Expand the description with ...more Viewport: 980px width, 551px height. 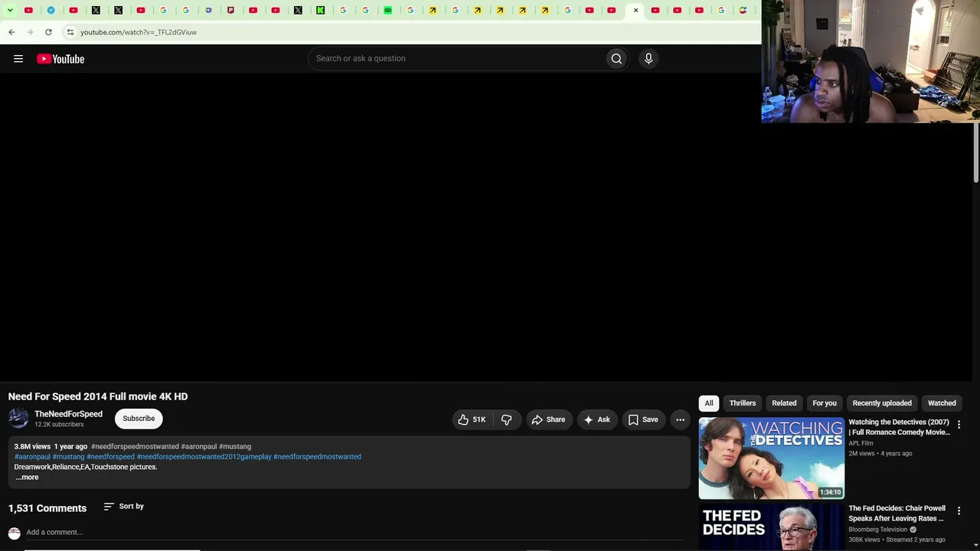click(27, 478)
